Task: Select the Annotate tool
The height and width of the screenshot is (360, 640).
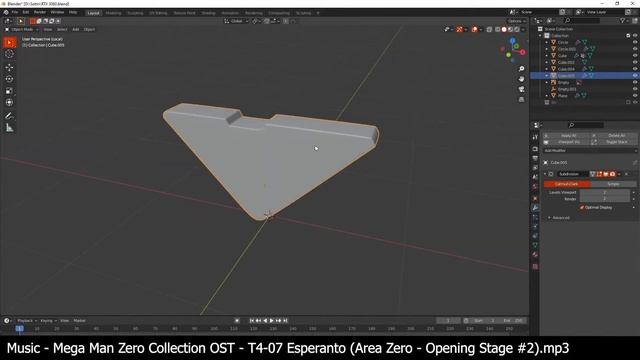Action: tap(9, 116)
